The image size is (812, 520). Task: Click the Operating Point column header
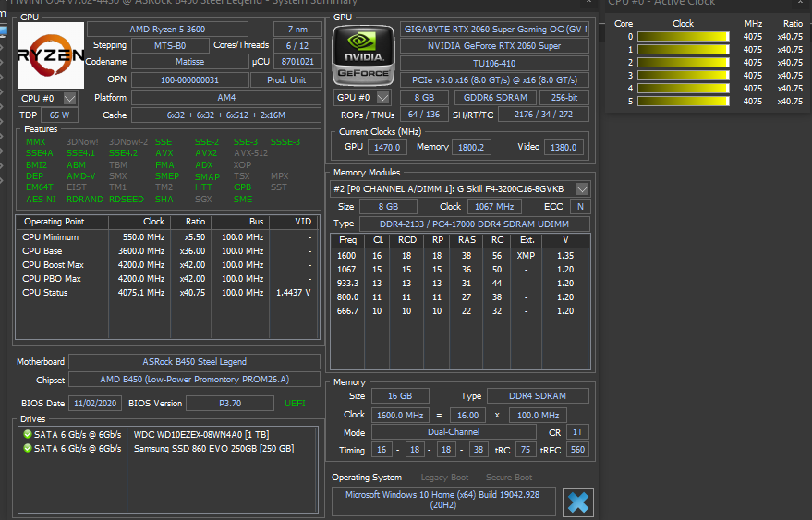click(62, 222)
